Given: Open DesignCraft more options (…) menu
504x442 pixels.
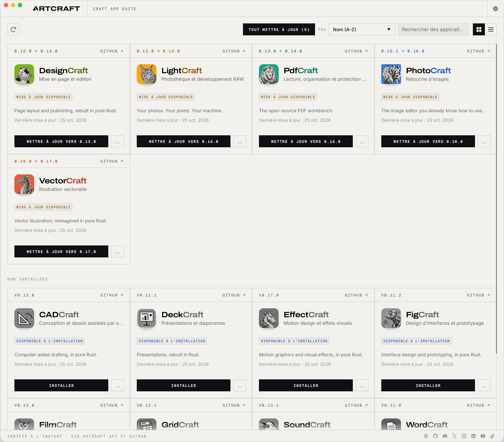Looking at the screenshot, I should (118, 141).
